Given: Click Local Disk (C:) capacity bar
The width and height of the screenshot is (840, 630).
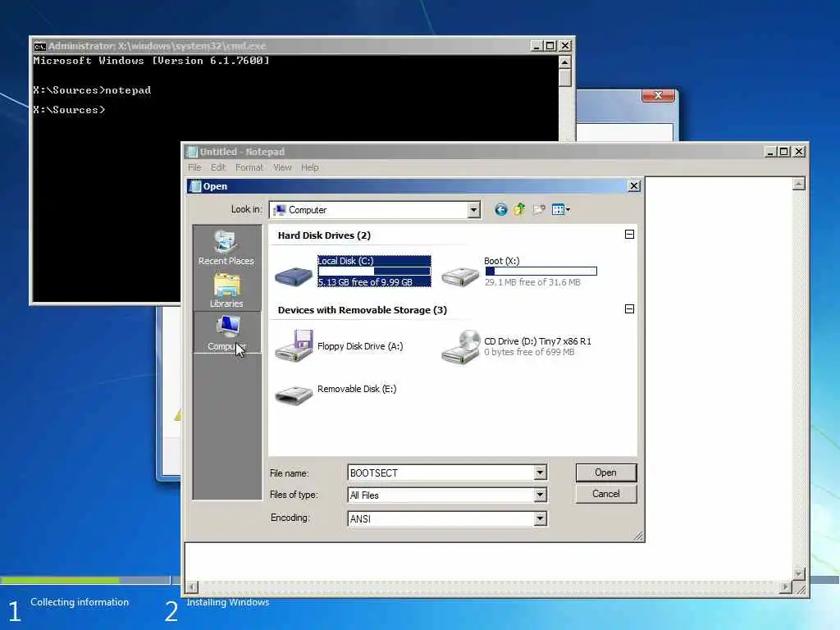Looking at the screenshot, I should (374, 271).
